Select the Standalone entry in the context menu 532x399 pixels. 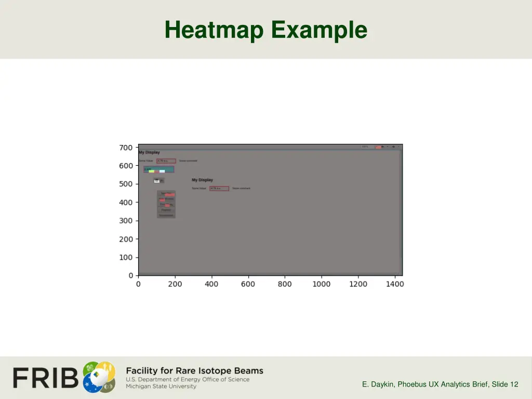click(166, 215)
